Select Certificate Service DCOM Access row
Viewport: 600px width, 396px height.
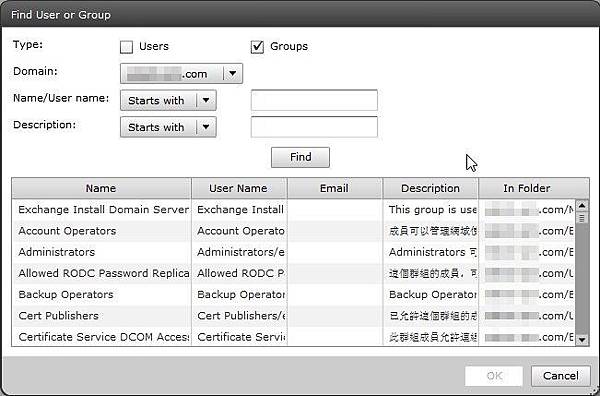point(293,337)
